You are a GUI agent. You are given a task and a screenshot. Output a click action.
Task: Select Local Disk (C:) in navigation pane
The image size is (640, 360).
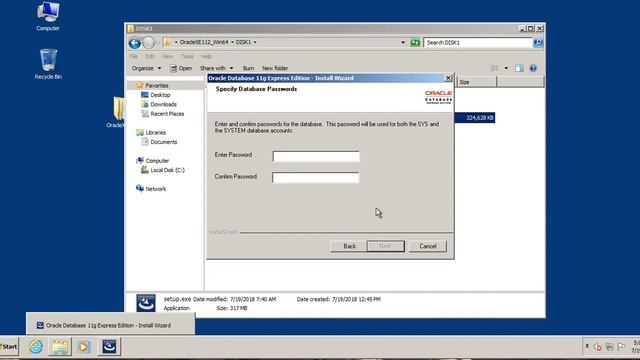pos(167,170)
